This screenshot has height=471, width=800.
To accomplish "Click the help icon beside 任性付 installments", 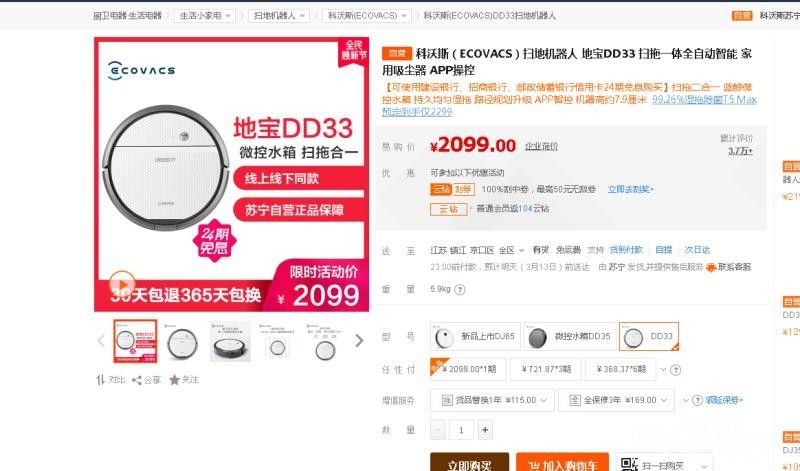I will pyautogui.click(x=675, y=370).
